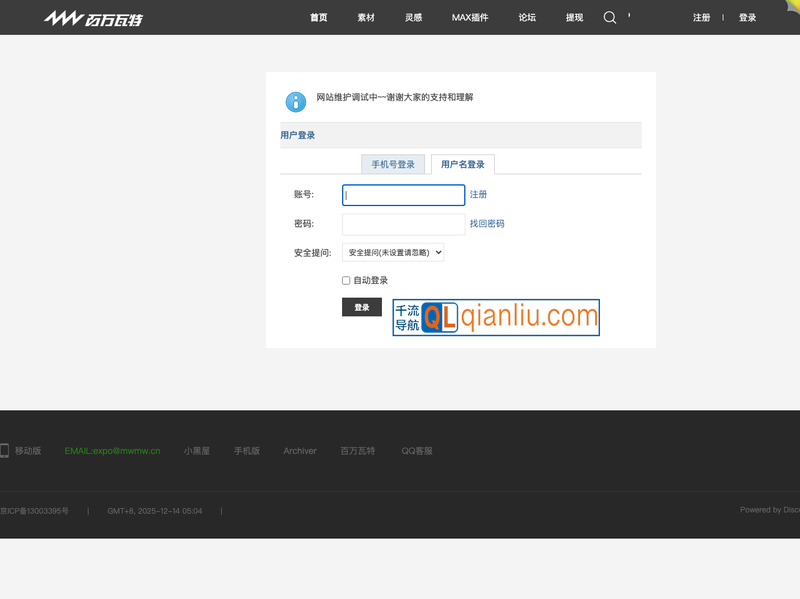
Task: Click the EMAIL:expo@mwmw.cn footer link
Action: (x=112, y=451)
